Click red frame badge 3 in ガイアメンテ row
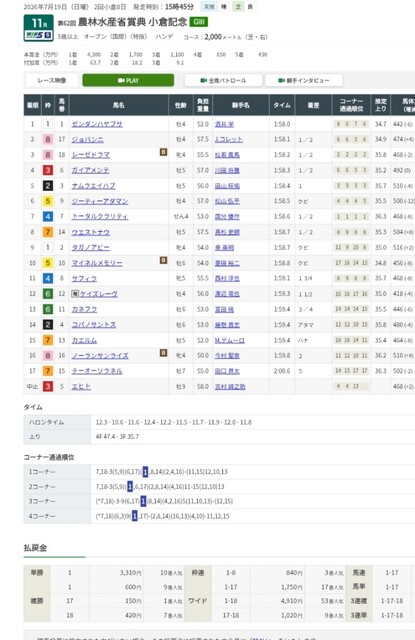 coord(48,170)
